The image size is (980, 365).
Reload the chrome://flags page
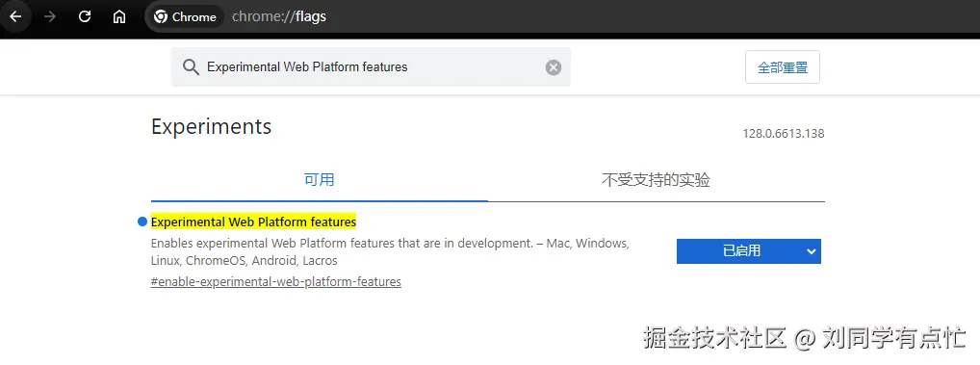click(85, 17)
